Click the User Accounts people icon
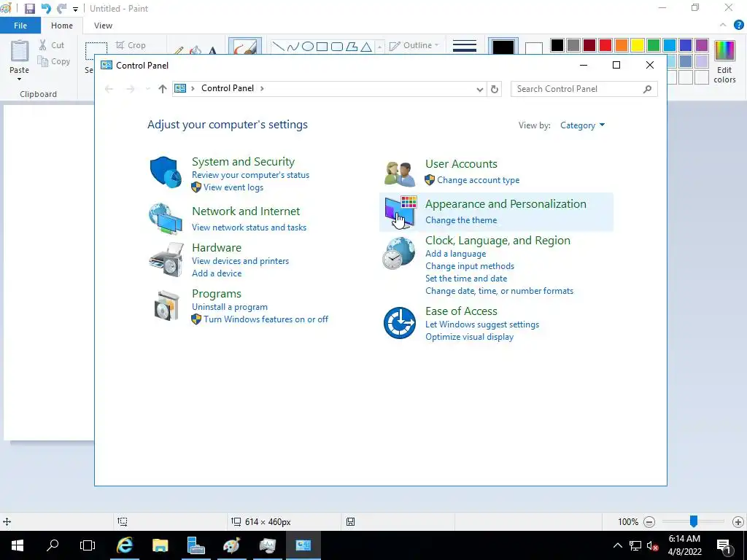Screen dimensions: 747x560 (399, 174)
